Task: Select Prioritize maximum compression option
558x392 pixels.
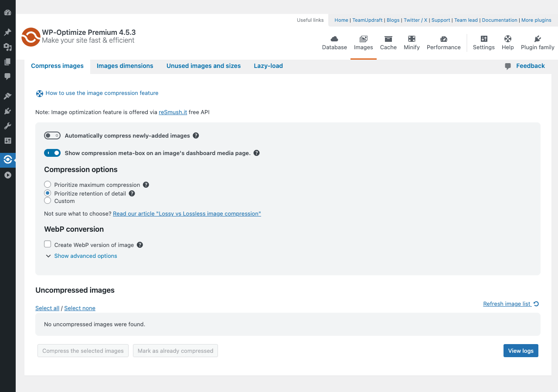Action: [x=48, y=185]
